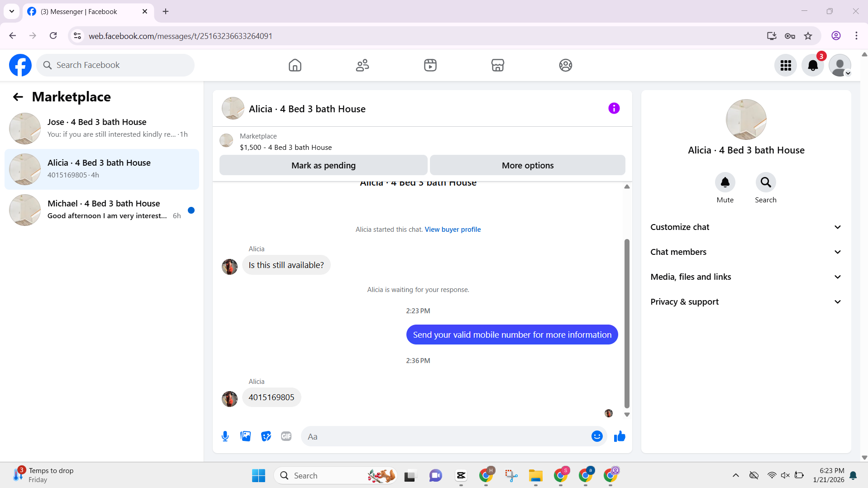The image size is (868, 488).
Task: Click the back arrow beside Marketplace heading
Action: click(18, 97)
